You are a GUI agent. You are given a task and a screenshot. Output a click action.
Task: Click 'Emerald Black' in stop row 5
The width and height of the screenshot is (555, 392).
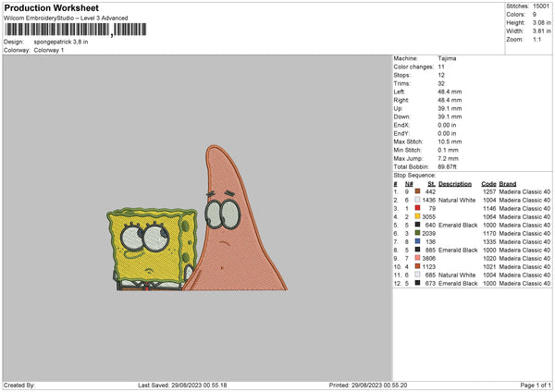(458, 225)
